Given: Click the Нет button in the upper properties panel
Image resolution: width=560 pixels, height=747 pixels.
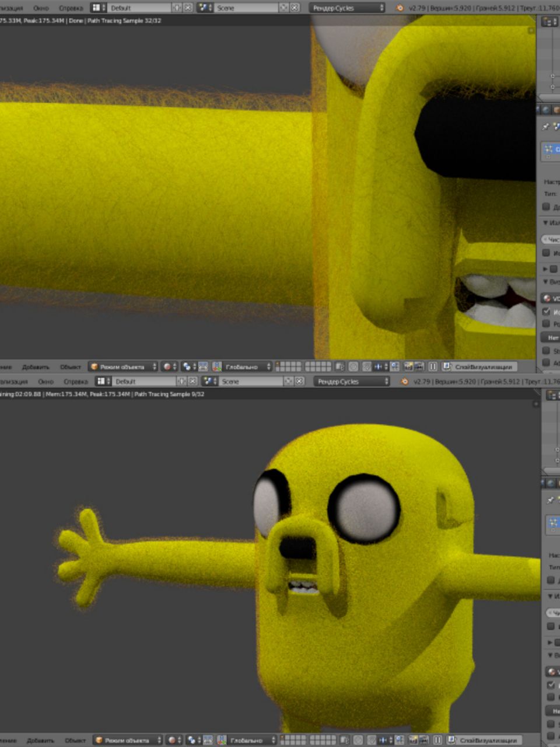Looking at the screenshot, I should [551, 337].
